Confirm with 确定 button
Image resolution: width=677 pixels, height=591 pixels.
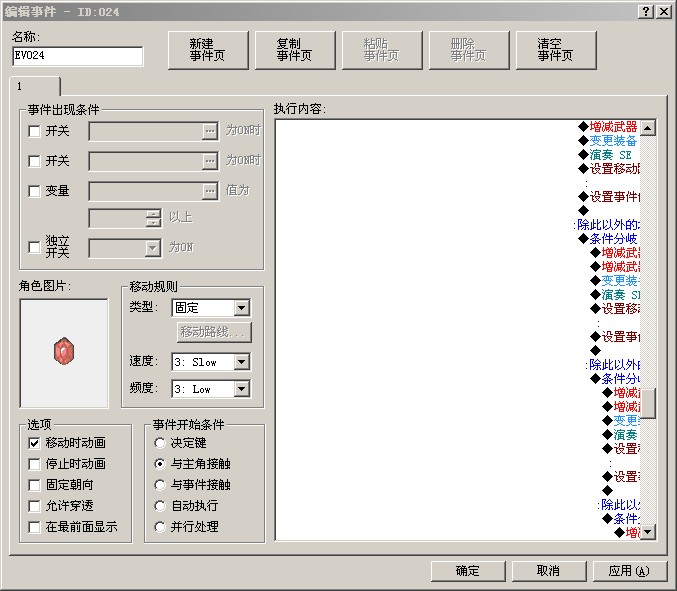[468, 571]
